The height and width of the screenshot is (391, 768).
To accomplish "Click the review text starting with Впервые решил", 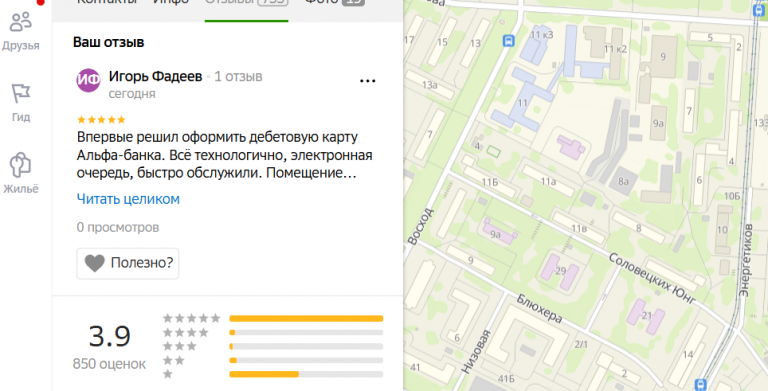I will (224, 155).
